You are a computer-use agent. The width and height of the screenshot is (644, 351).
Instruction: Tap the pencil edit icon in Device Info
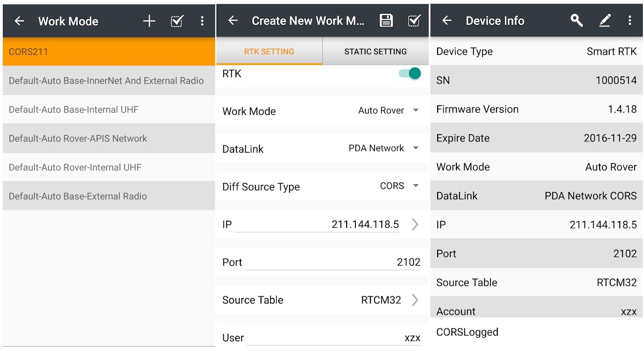605,20
